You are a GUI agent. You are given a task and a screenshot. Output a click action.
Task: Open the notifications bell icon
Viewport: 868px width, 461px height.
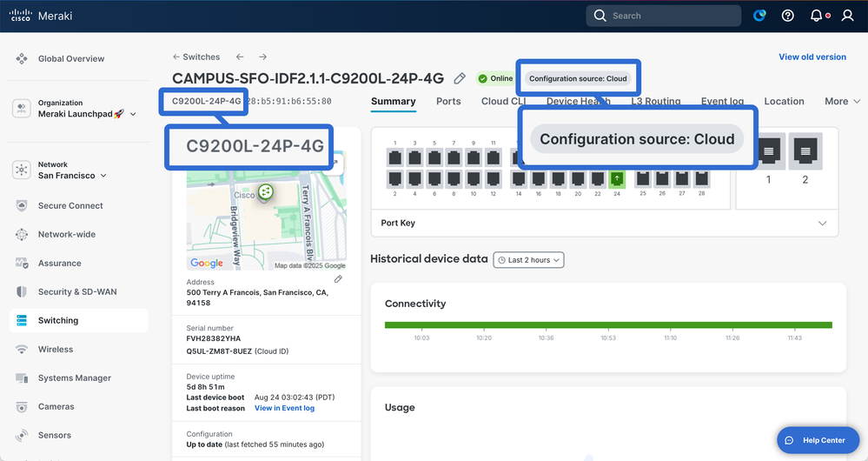coord(816,16)
